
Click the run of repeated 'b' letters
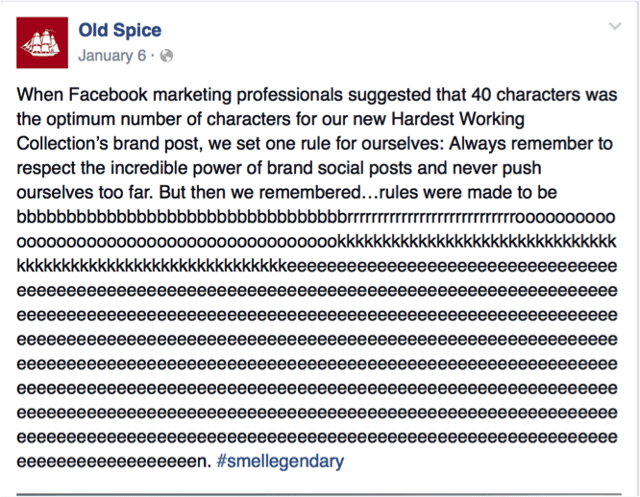182,217
